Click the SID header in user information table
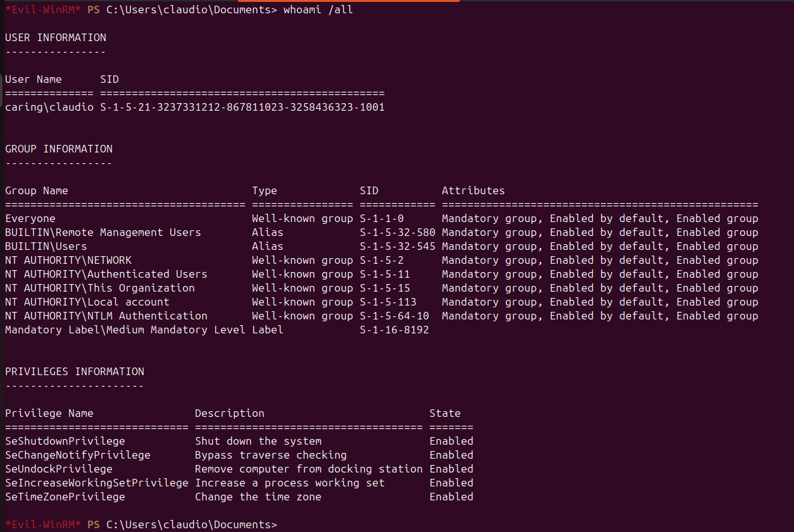This screenshot has height=532, width=794. click(x=110, y=80)
